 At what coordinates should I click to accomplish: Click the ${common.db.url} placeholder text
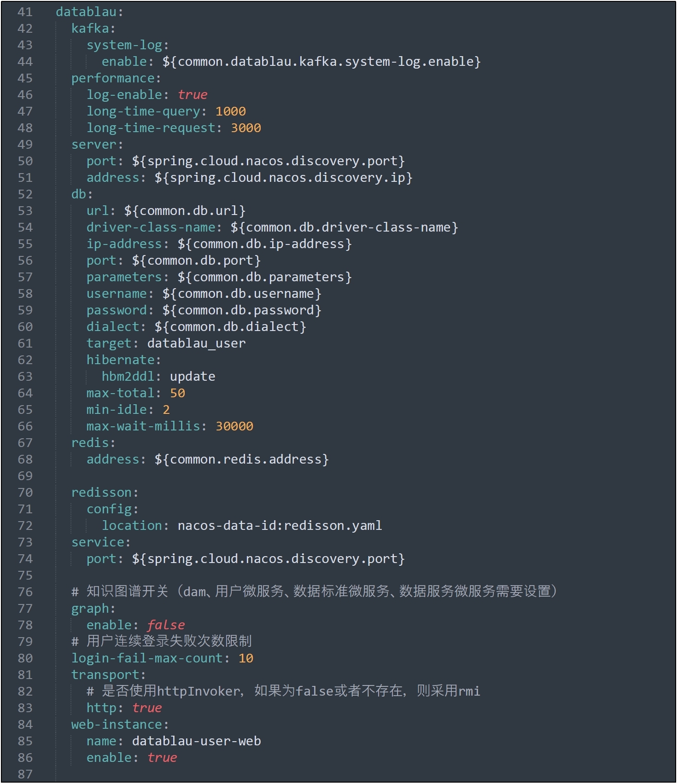[185, 211]
